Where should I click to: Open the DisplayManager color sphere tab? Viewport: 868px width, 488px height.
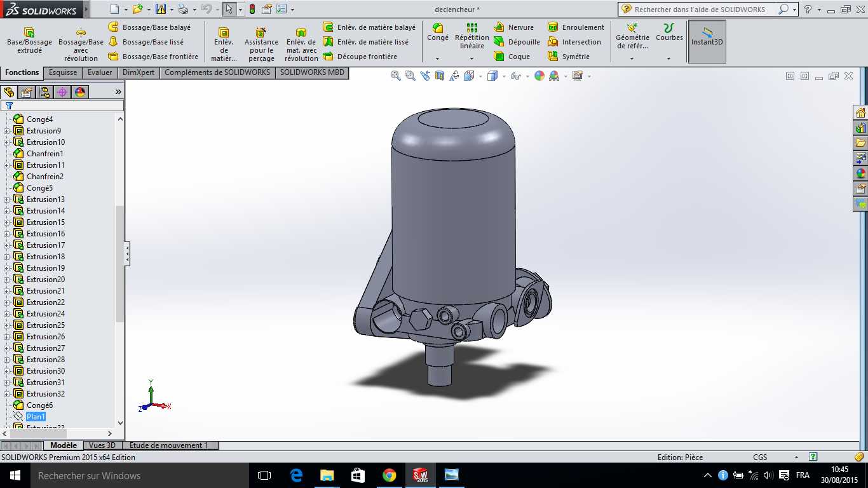click(x=80, y=92)
